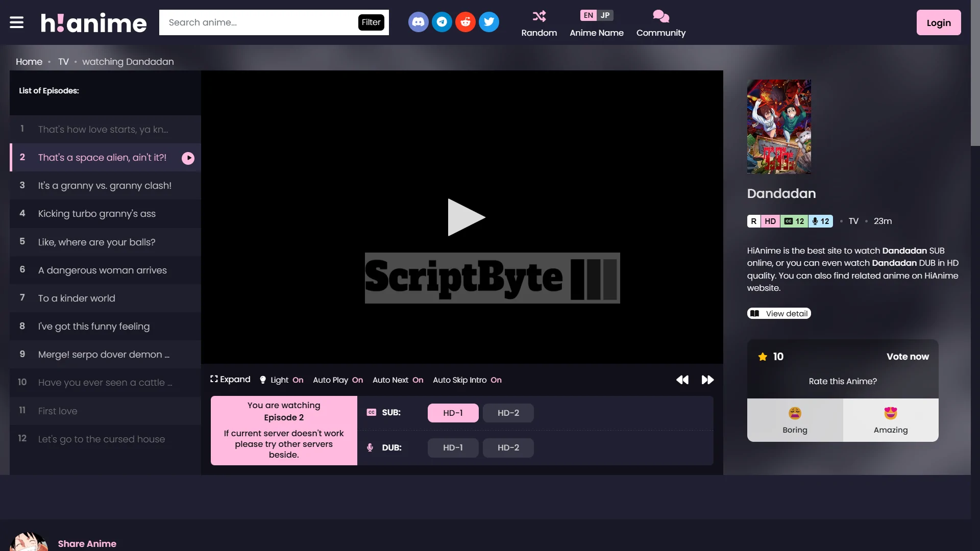Click the Random shuffle icon
Screen dimensions: 980x551
539,16
